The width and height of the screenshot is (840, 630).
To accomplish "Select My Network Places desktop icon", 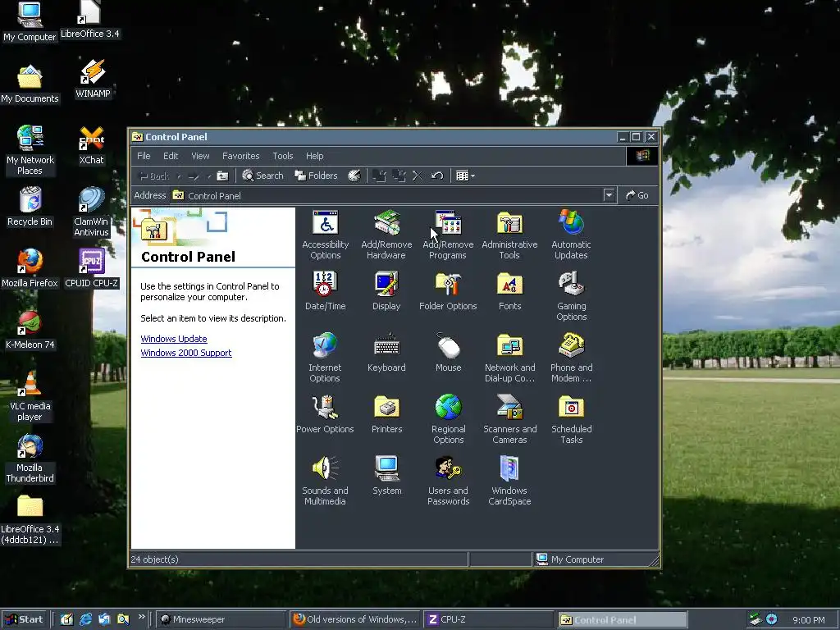I will (x=30, y=150).
